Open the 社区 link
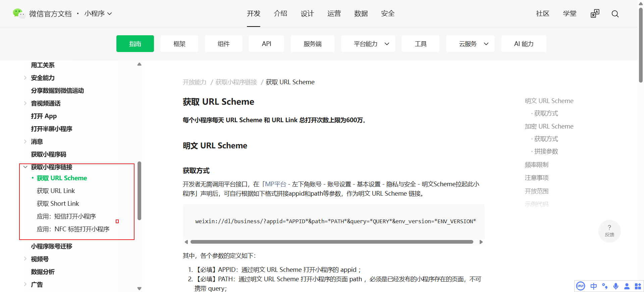This screenshot has width=644, height=292. [x=543, y=13]
